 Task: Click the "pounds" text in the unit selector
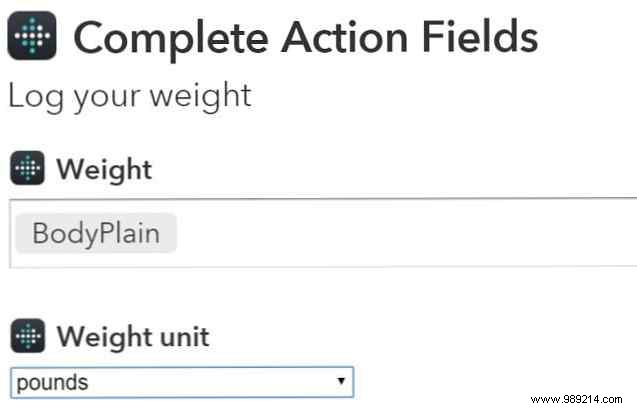(52, 382)
